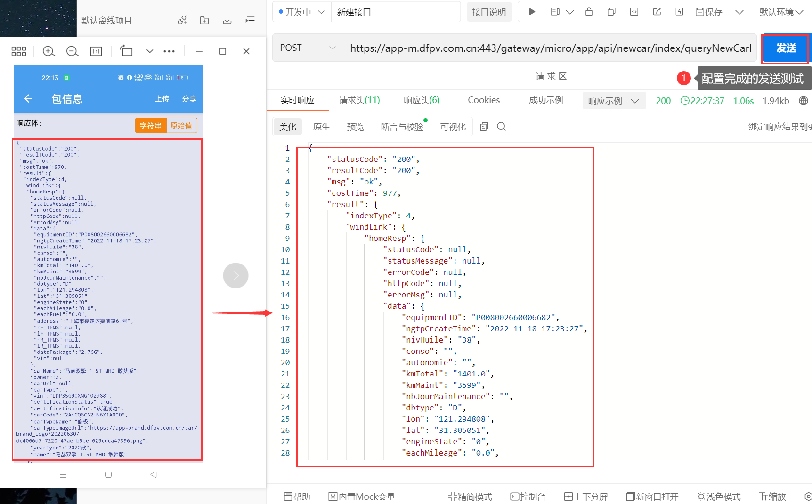
Task: Open the 可视化 visualization view
Action: pos(453,127)
